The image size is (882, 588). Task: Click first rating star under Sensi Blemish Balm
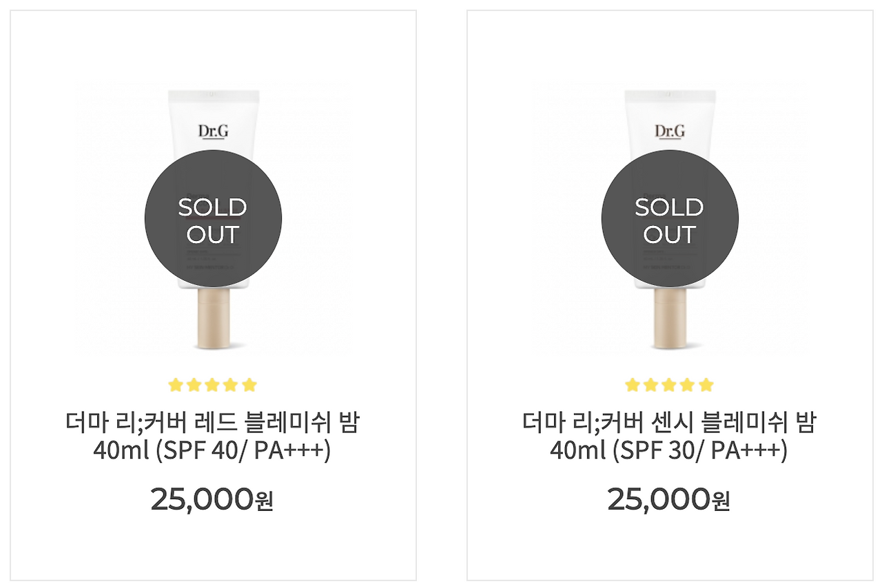pos(633,385)
